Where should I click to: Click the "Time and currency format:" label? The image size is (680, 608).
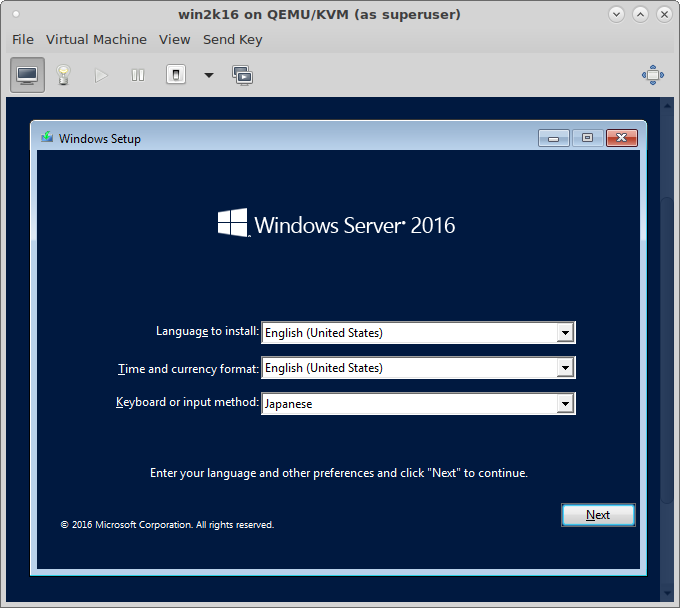(188, 369)
